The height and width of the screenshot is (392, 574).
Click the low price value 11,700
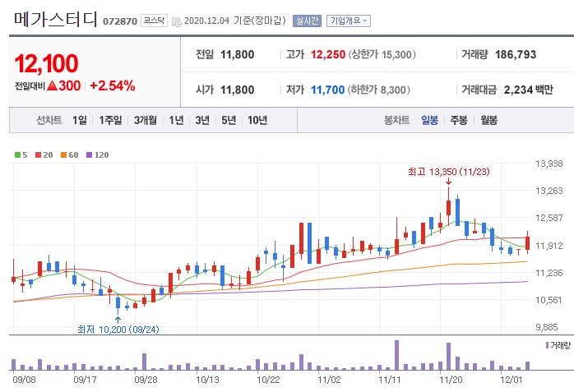(327, 90)
